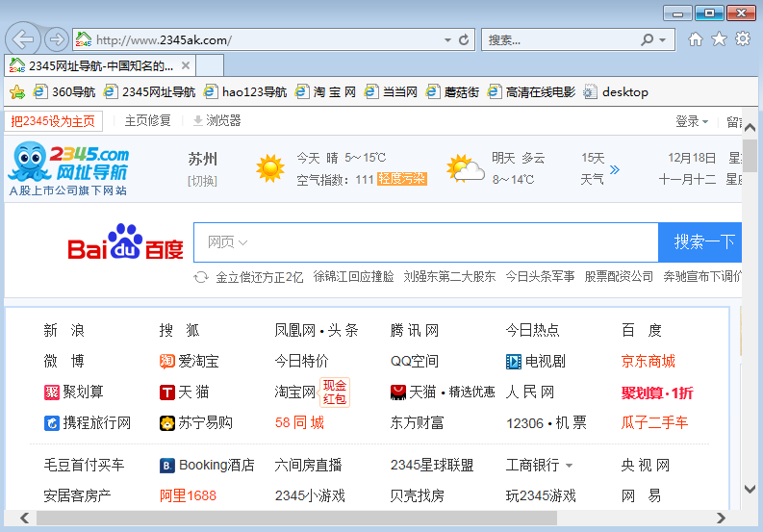Close the 2345网址导航 tab

pyautogui.click(x=186, y=65)
